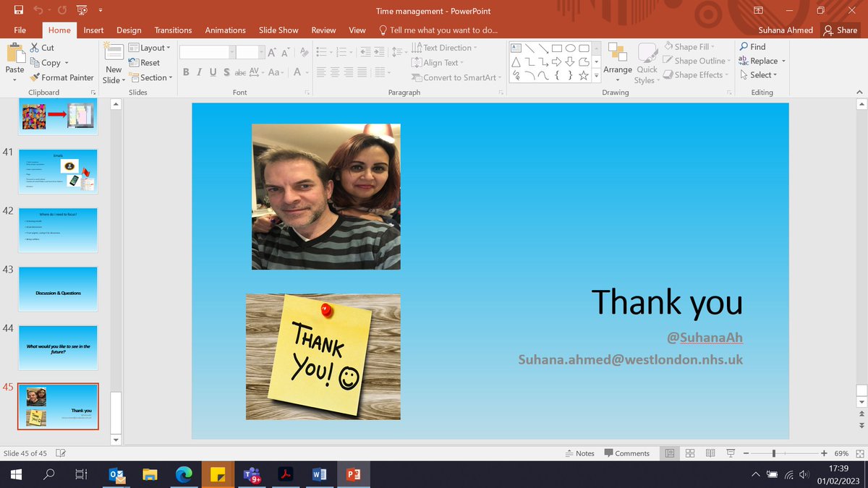Image resolution: width=868 pixels, height=488 pixels.
Task: Open Outlook from the taskbar
Action: pos(116,475)
